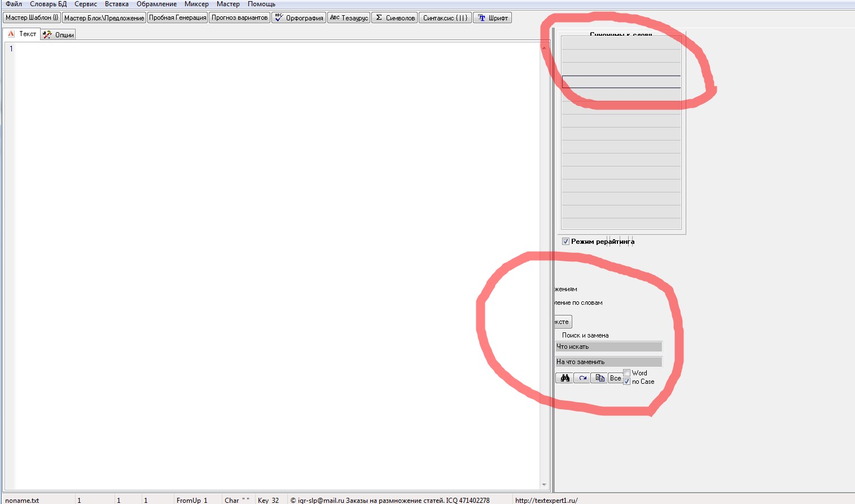Click the Прогноз вариантов button
Screen dimensions: 855x504
click(240, 18)
